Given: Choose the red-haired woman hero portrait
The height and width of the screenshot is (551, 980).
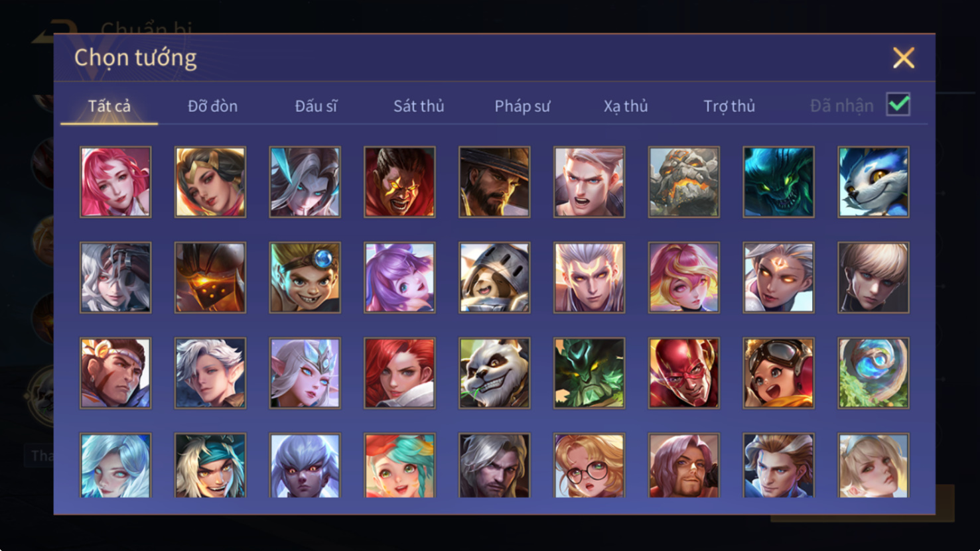Looking at the screenshot, I should click(x=399, y=373).
